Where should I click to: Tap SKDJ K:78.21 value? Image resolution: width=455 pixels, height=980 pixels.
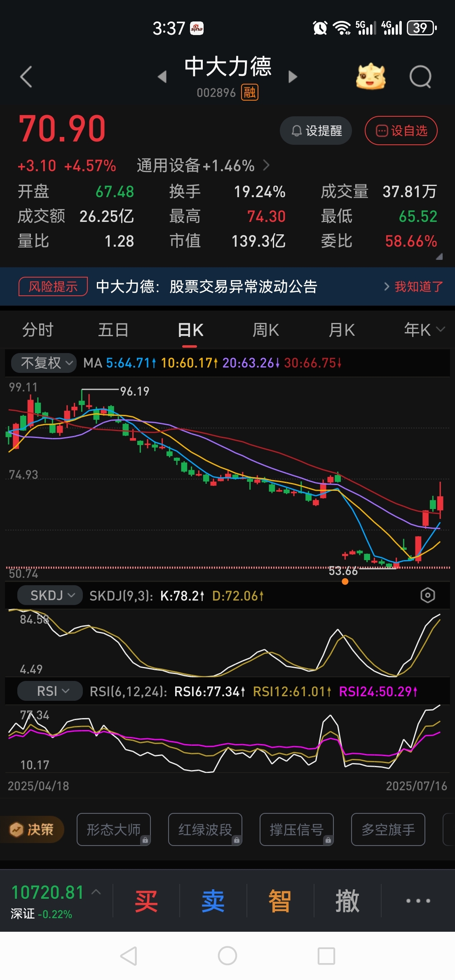click(x=182, y=596)
